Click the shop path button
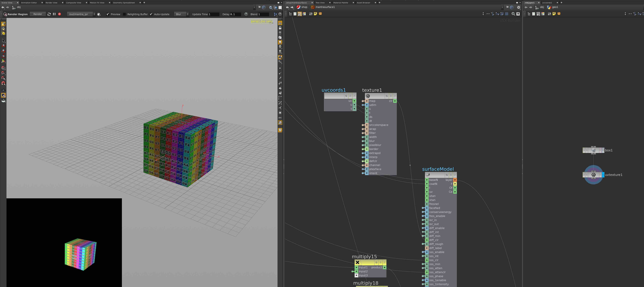The width and height of the screenshot is (644, 287). (x=302, y=7)
